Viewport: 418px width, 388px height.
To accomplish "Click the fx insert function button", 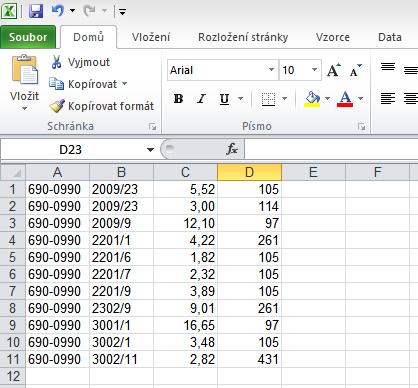I will click(x=232, y=149).
